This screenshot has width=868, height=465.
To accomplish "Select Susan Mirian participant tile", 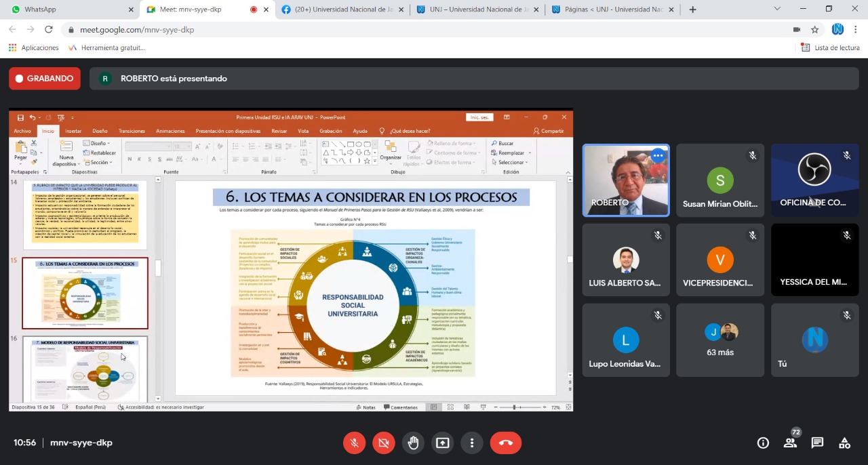I will pyautogui.click(x=720, y=180).
